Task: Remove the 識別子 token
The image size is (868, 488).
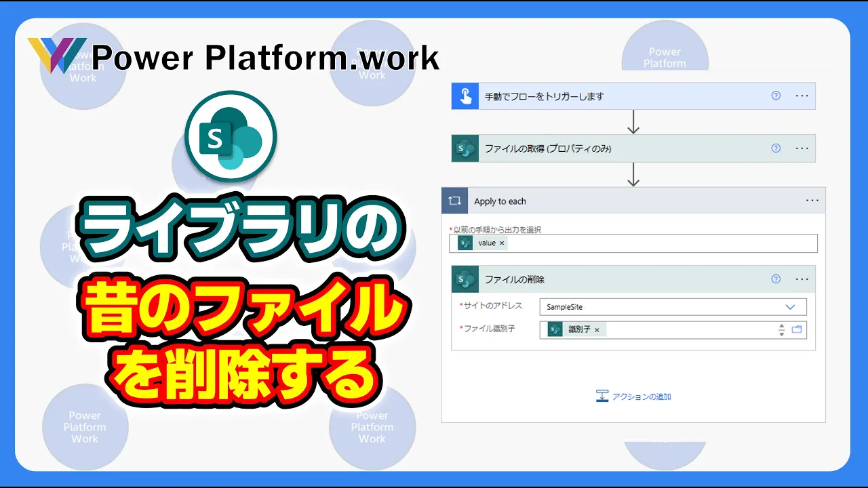Action: 597,330
